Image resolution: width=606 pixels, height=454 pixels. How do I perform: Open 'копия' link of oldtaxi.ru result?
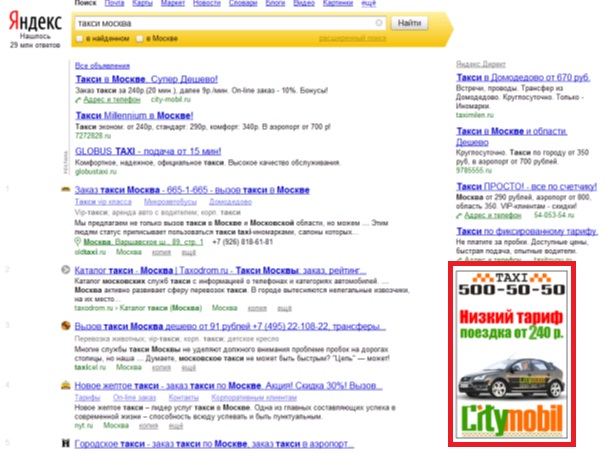pos(161,252)
